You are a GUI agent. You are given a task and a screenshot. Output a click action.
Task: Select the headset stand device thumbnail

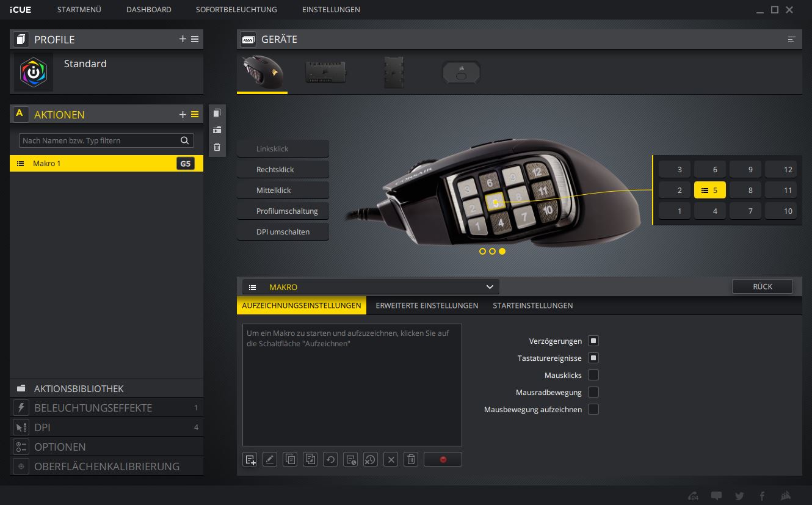[461, 73]
